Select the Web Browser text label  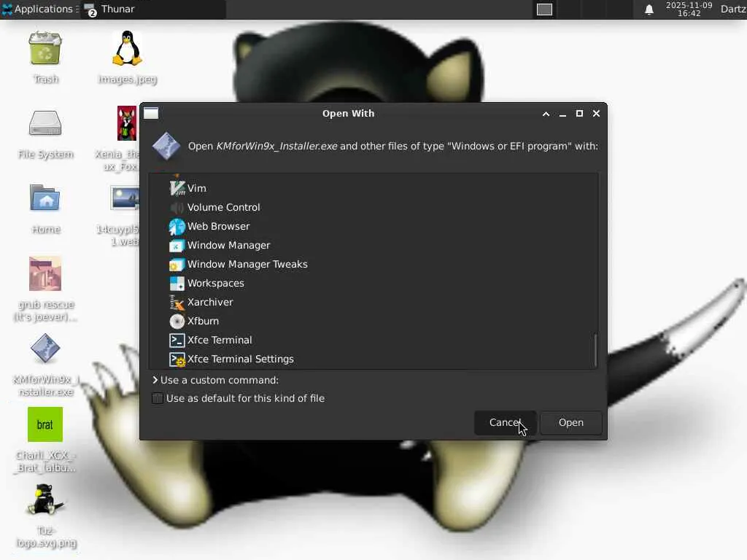pyautogui.click(x=218, y=226)
